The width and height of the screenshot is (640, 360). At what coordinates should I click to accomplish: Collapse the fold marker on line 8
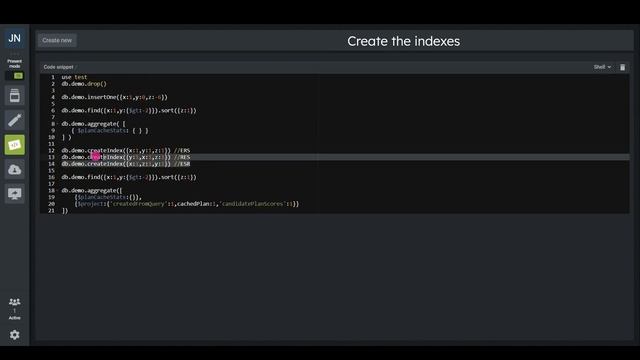pyautogui.click(x=58, y=124)
